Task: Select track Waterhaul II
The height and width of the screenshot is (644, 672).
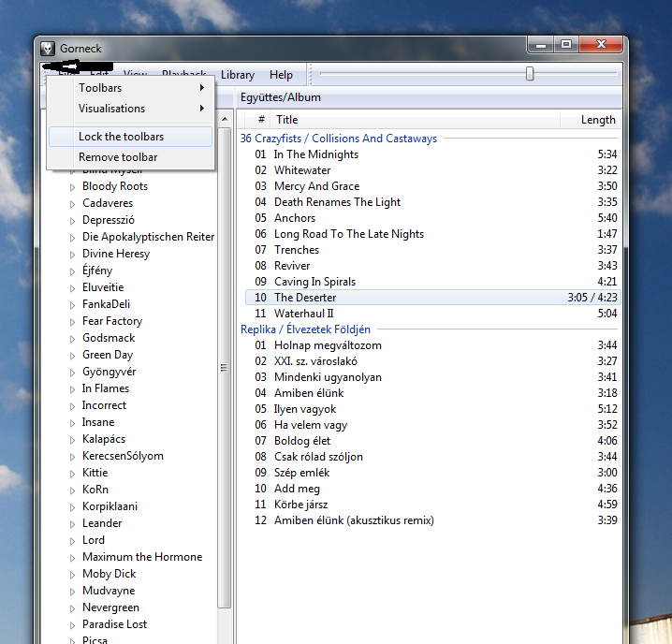Action: point(432,314)
